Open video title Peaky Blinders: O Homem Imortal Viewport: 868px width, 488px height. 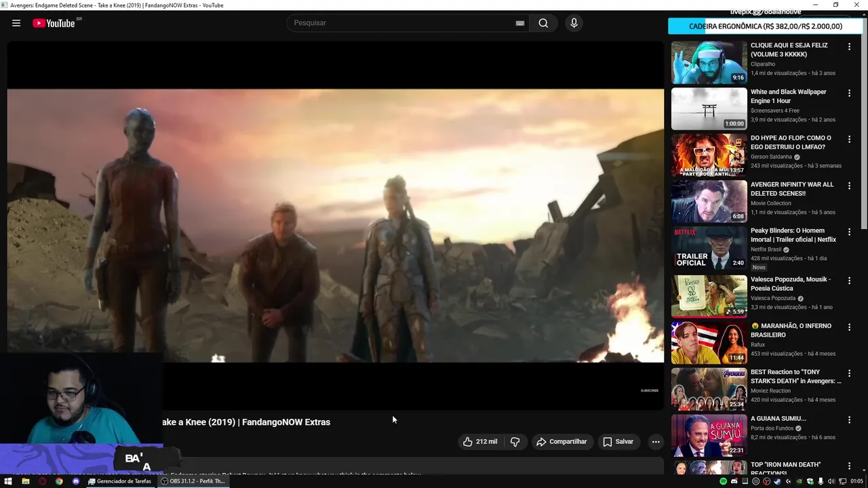tap(793, 235)
